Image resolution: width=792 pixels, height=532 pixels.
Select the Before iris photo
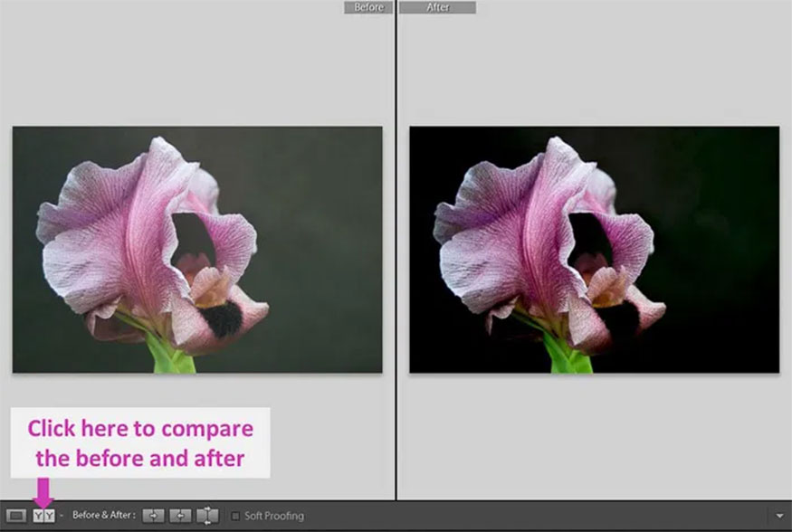(x=197, y=250)
